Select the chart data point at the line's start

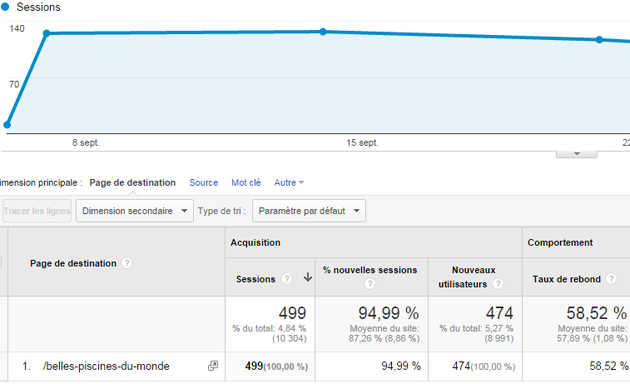7,125
